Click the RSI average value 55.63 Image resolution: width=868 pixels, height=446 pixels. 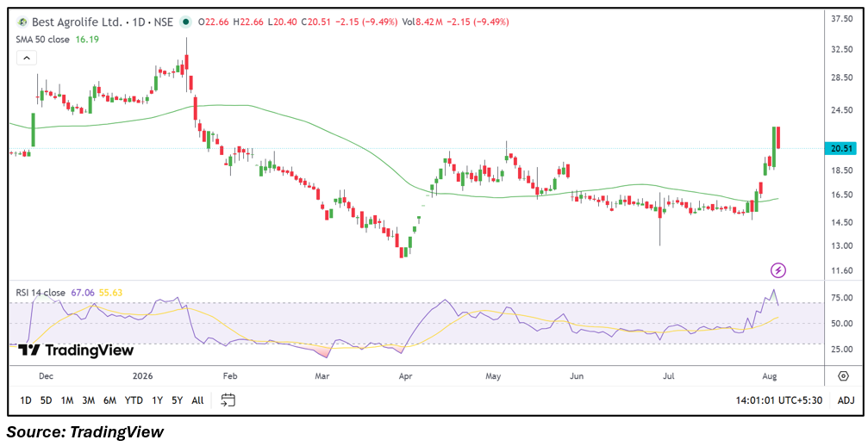pyautogui.click(x=111, y=293)
